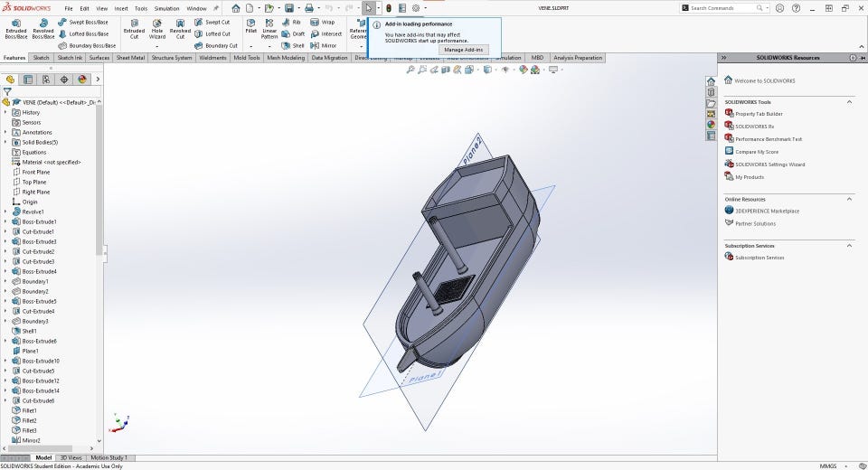Open the DisplayManager tab in left panel
Screen dimensions: 868x470
(82, 80)
